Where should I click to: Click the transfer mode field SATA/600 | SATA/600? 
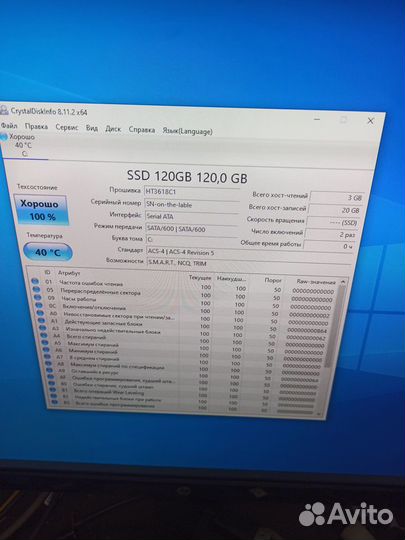coord(191,229)
